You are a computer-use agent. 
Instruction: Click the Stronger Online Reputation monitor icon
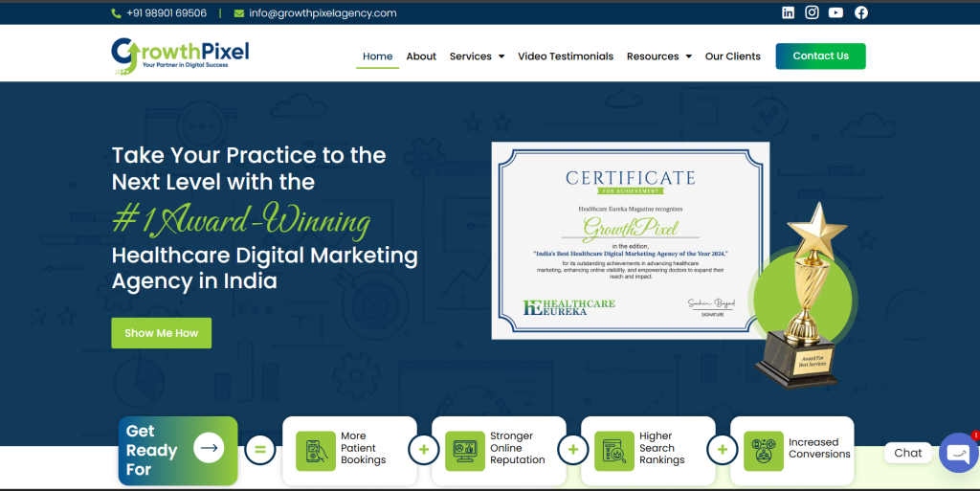pos(465,451)
